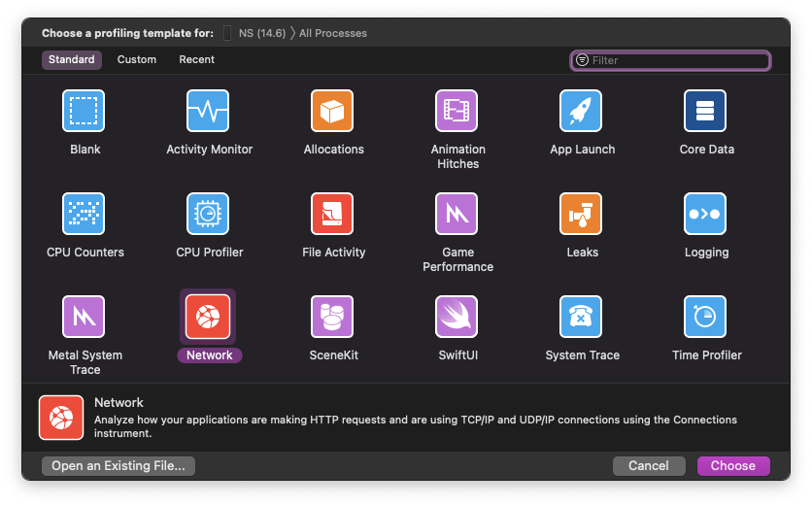Click the Network heading in description pane
Image resolution: width=812 pixels, height=506 pixels.
tap(118, 402)
